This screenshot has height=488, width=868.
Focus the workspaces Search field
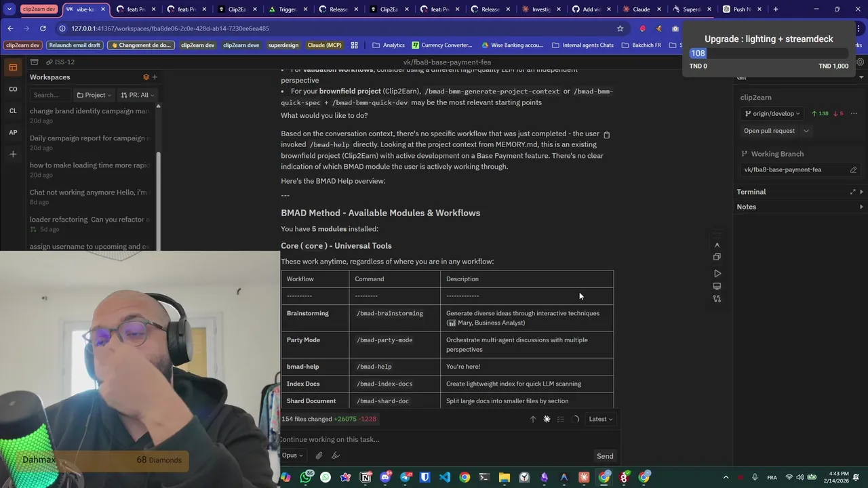point(50,95)
